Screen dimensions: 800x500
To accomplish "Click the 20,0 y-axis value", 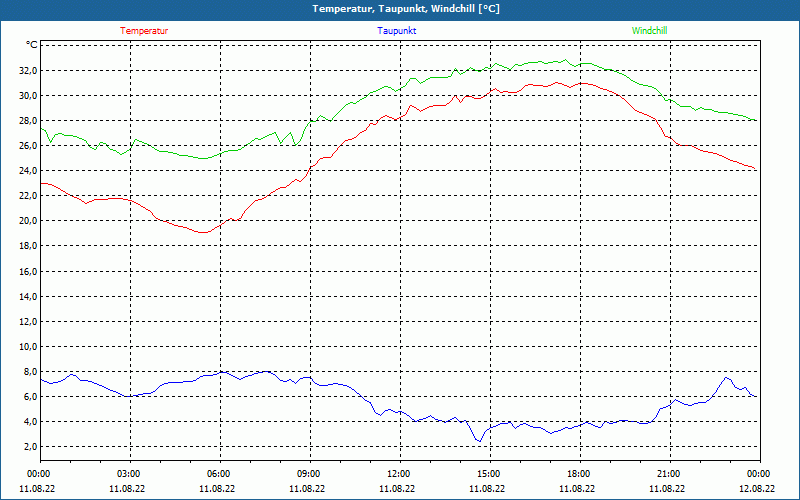I will (x=28, y=220).
